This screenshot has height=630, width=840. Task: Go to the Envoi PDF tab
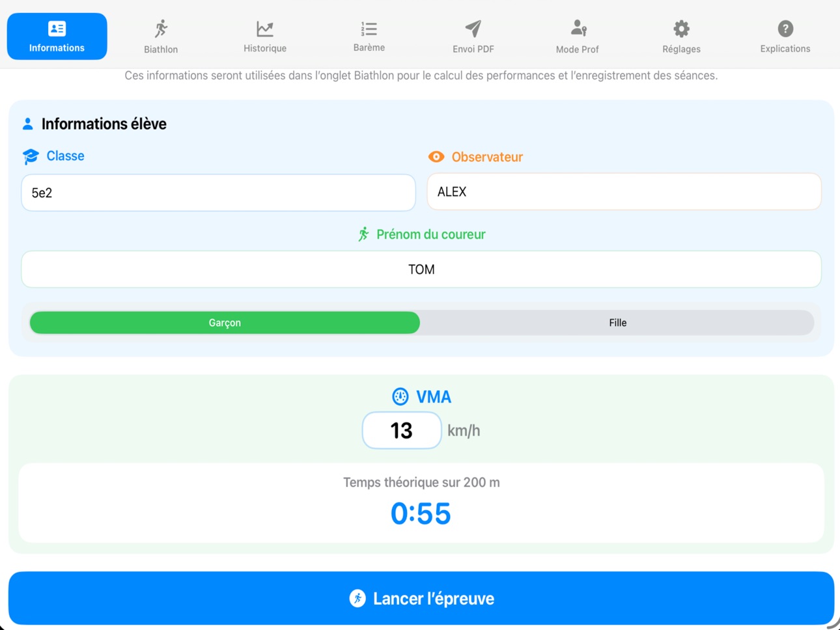(473, 36)
